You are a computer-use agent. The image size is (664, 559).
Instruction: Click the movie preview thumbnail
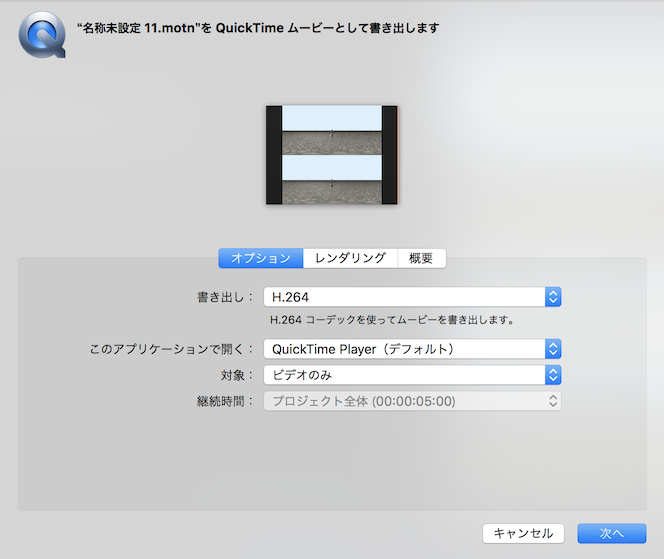332,155
